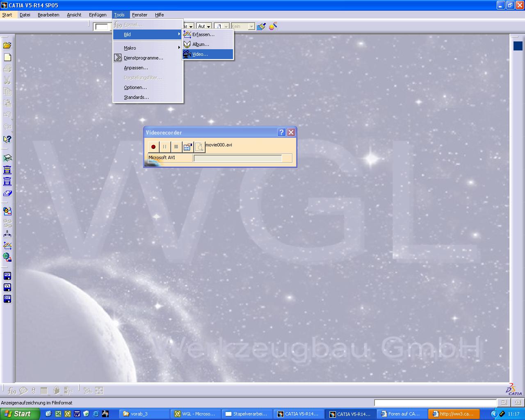Click the New document icon
The image size is (525, 420).
(7, 57)
